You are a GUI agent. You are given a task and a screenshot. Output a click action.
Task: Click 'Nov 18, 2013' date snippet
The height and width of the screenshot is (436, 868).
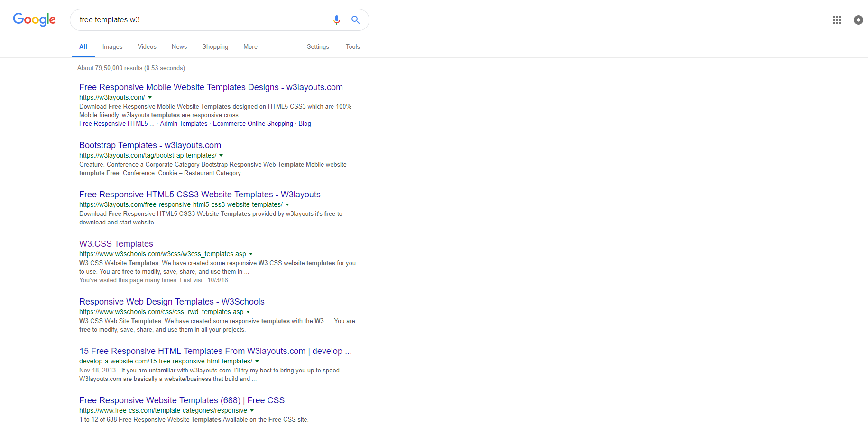point(98,371)
